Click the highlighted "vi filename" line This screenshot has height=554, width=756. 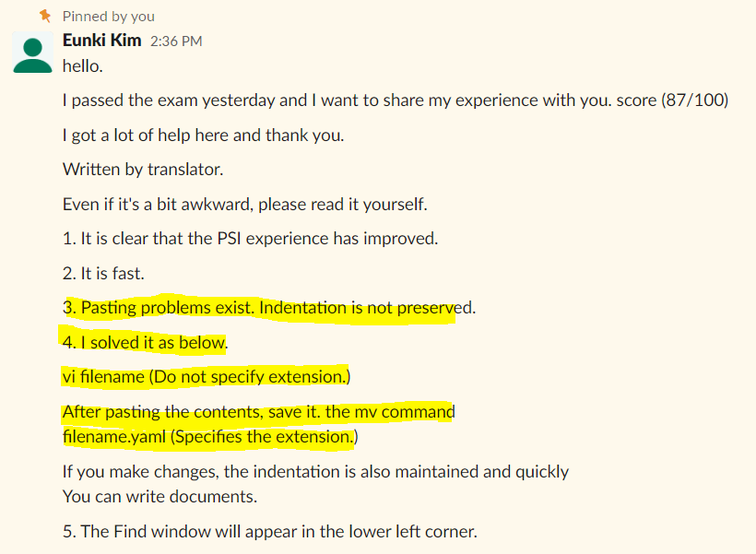point(207,377)
